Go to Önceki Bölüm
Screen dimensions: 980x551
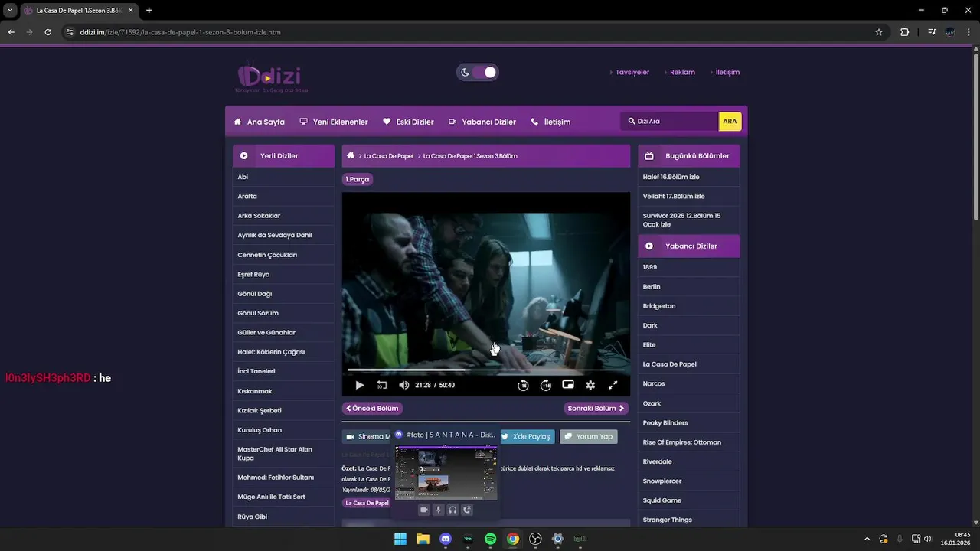(x=372, y=409)
